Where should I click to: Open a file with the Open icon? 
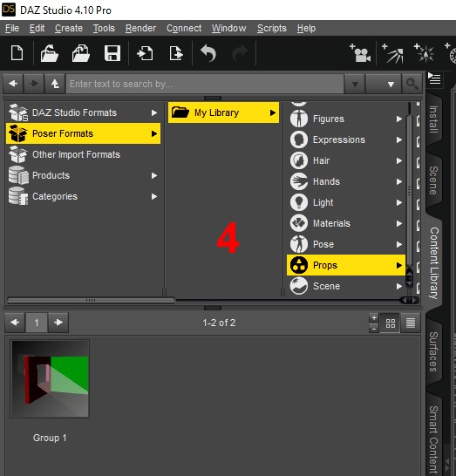(49, 53)
